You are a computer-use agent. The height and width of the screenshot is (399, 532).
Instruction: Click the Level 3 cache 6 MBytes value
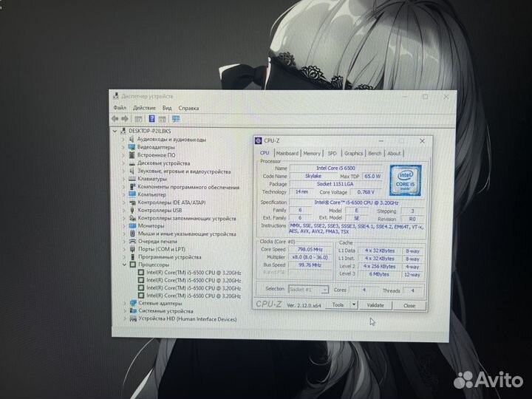coord(379,274)
